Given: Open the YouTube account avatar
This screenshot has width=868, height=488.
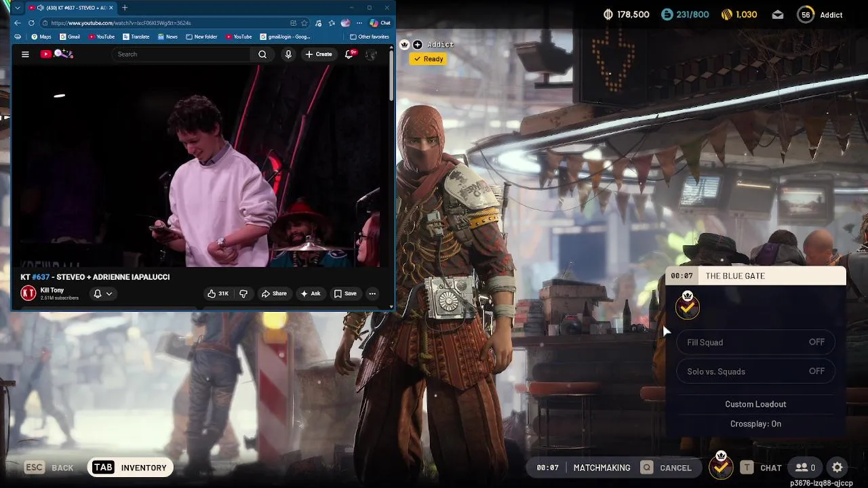Looking at the screenshot, I should pyautogui.click(x=371, y=54).
